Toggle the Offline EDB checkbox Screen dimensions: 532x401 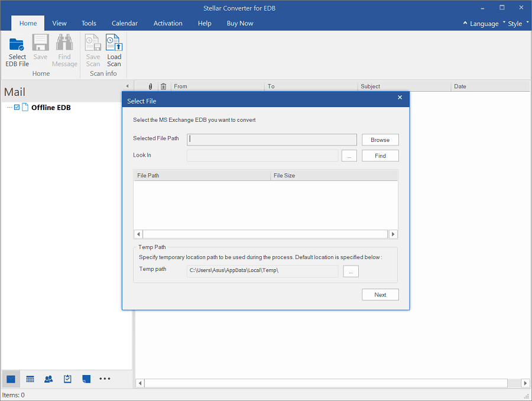[17, 107]
